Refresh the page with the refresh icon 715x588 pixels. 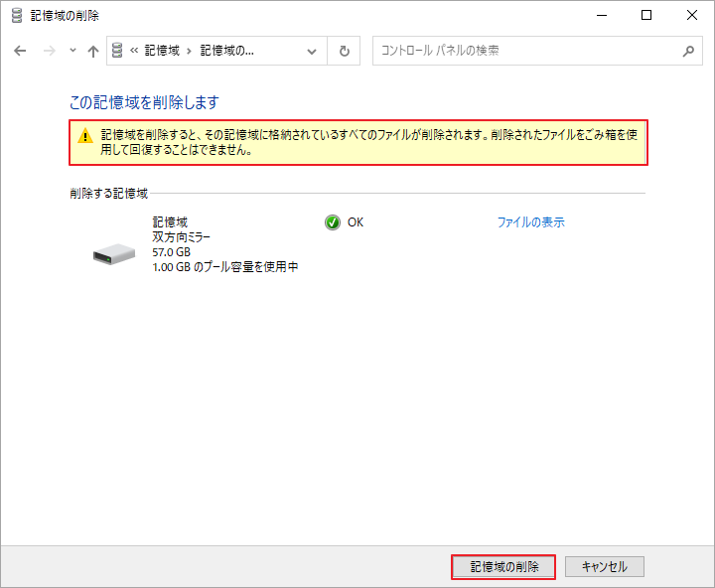[x=344, y=51]
